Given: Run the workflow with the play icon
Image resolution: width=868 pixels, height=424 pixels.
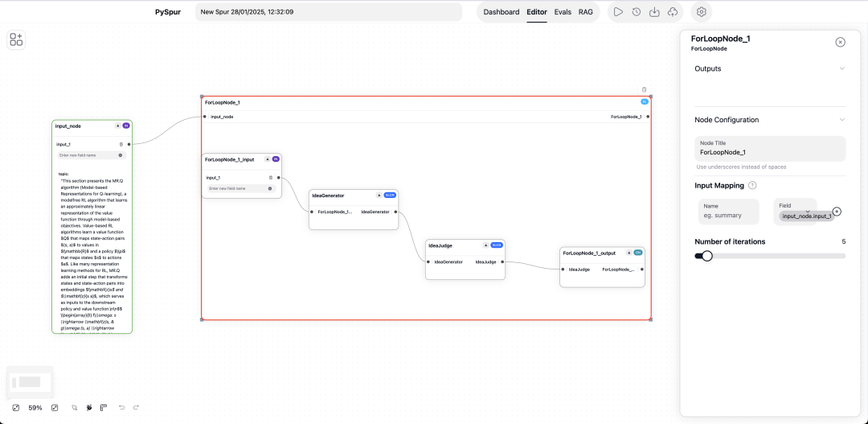Looking at the screenshot, I should [x=617, y=12].
